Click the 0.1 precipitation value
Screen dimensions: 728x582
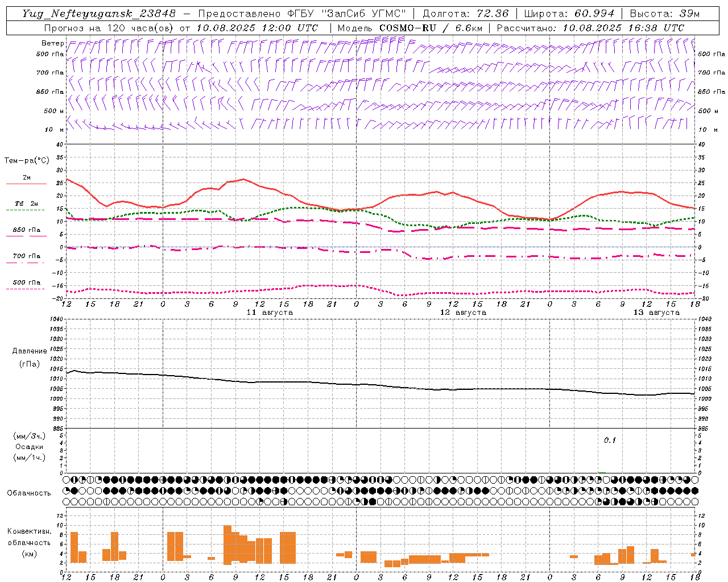pyautogui.click(x=610, y=440)
